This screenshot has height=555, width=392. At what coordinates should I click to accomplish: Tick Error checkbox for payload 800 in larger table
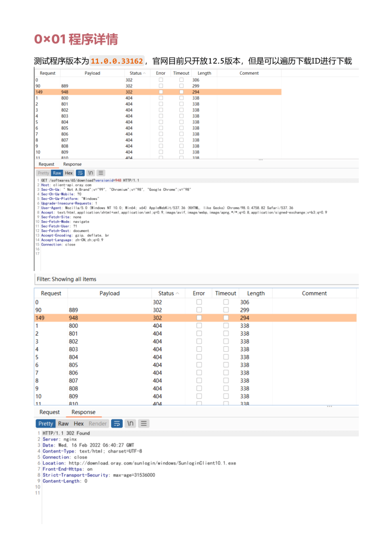click(199, 326)
